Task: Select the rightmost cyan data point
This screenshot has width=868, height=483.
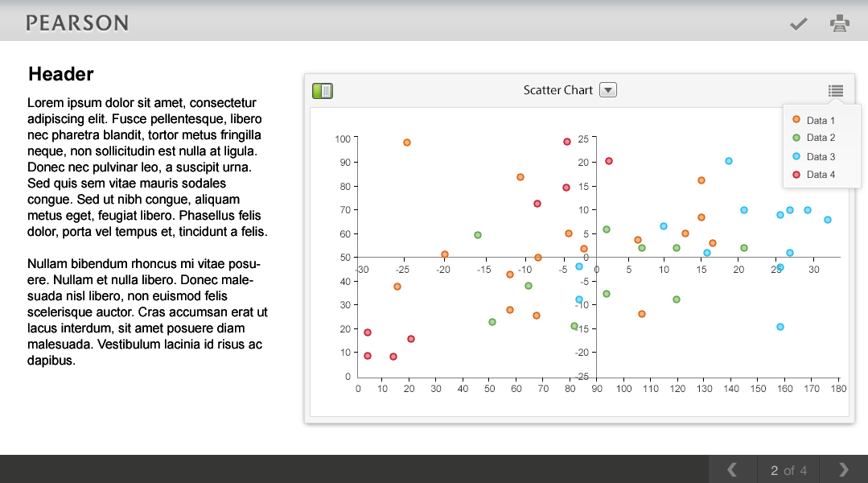Action: pyautogui.click(x=827, y=220)
